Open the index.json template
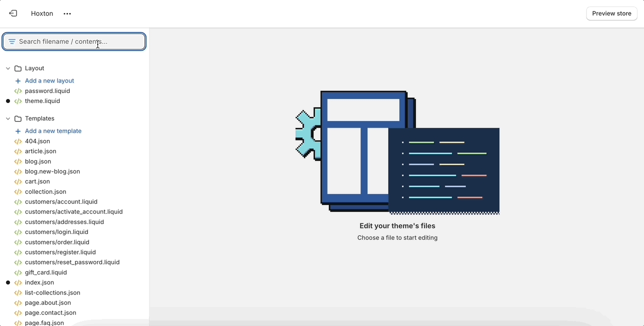The height and width of the screenshot is (326, 644). pyautogui.click(x=39, y=282)
